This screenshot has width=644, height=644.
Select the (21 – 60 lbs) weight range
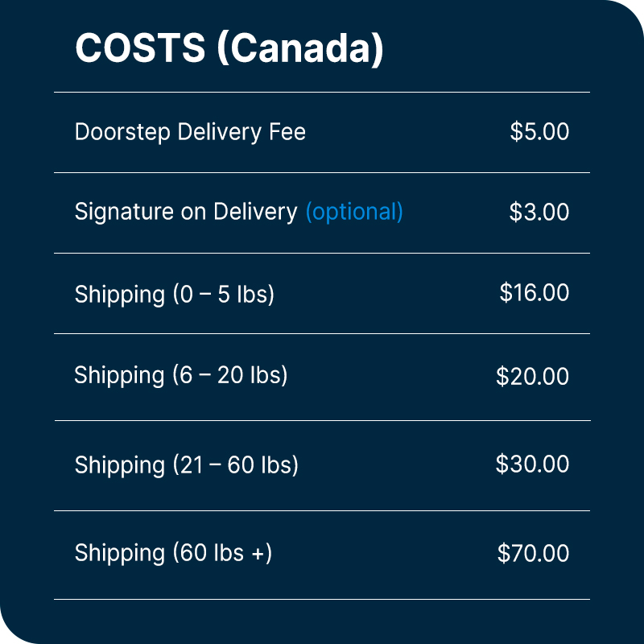click(236, 465)
